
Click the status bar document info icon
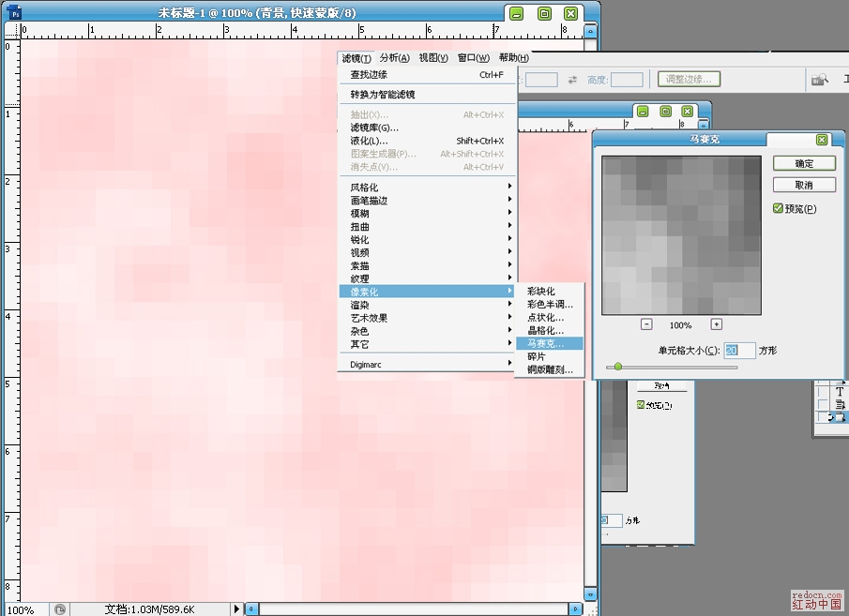59,609
